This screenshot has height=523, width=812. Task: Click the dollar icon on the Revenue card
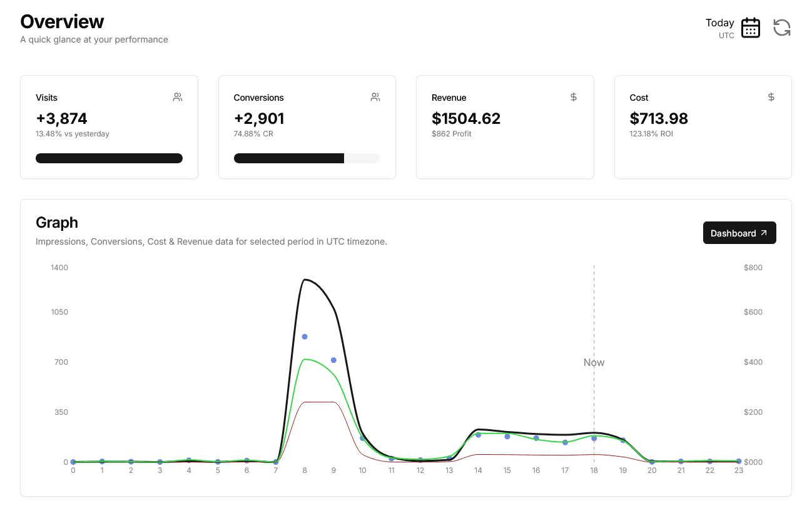[573, 97]
